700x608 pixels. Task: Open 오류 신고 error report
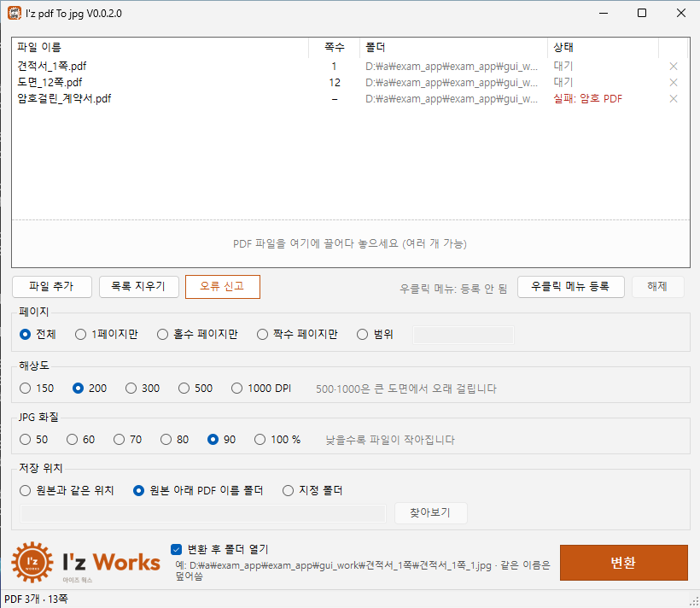(x=222, y=286)
